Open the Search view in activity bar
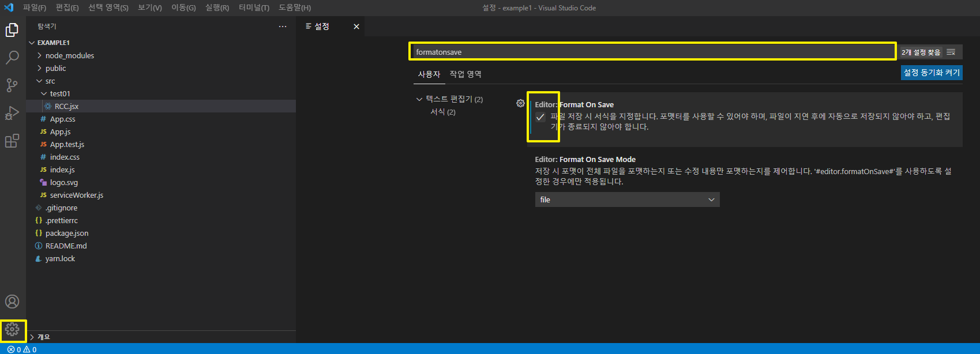The width and height of the screenshot is (980, 354). point(12,58)
